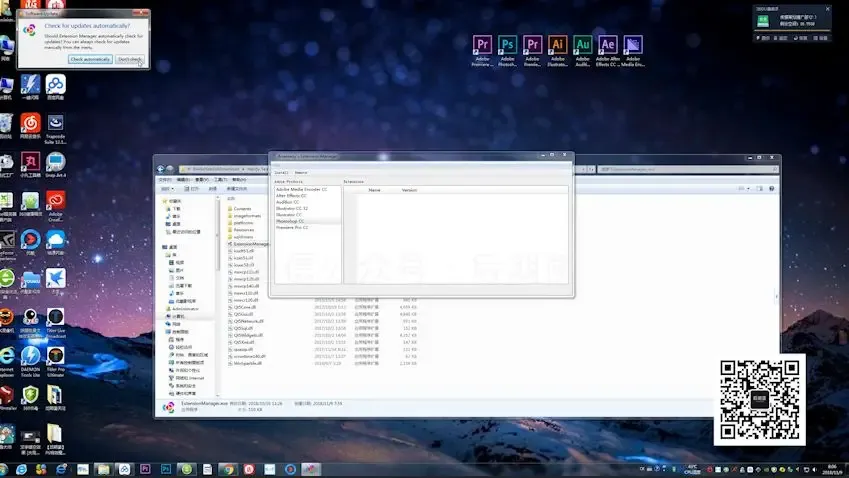Open Chrome from the taskbar
Screen dimensions: 849x478
228,469
